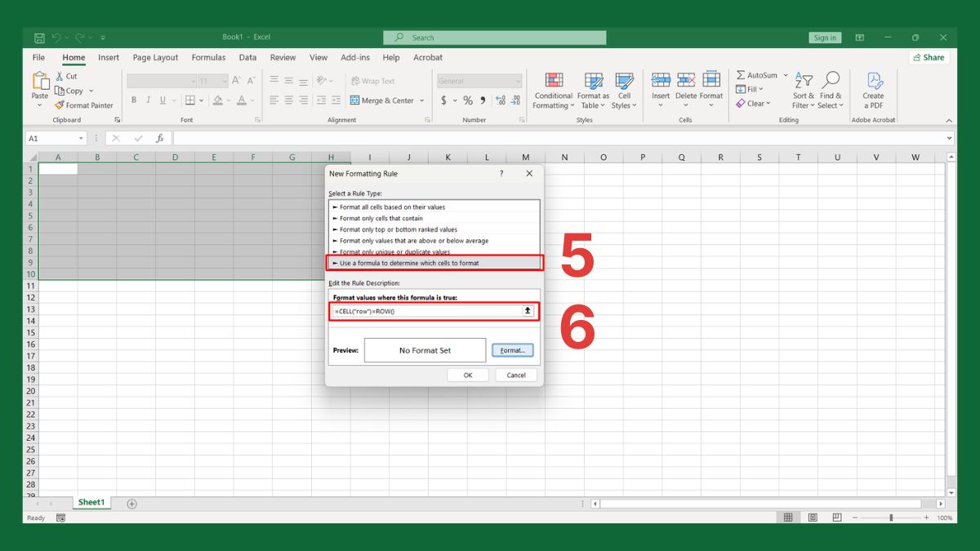This screenshot has height=551, width=980.
Task: Toggle italic formatting
Action: click(x=148, y=100)
